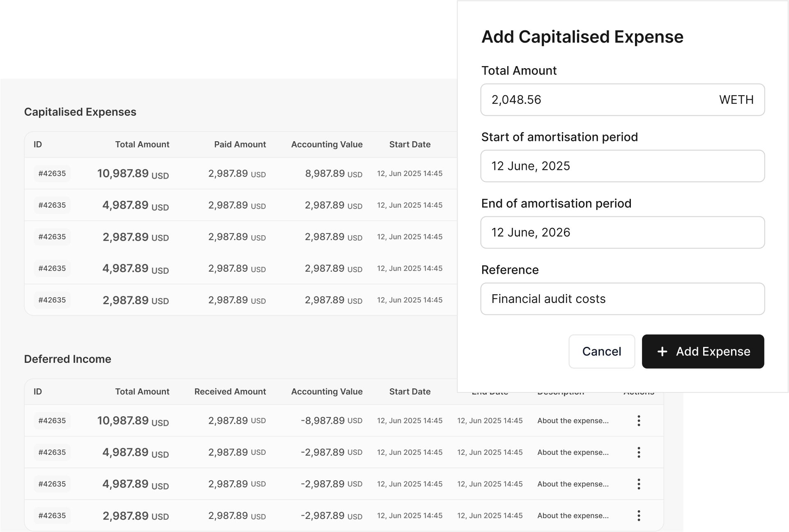Sort capitalised expenses by Paid Amount header
This screenshot has width=789, height=532.
(240, 144)
